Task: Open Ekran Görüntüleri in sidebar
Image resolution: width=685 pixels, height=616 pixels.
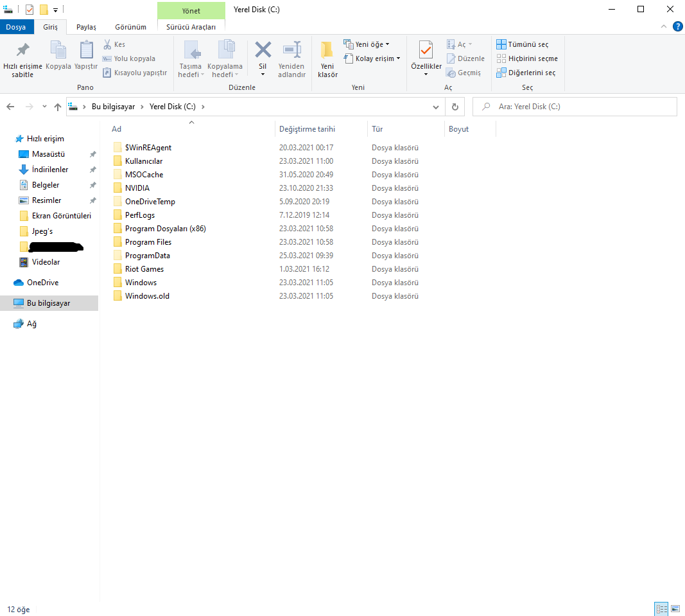Action: tap(61, 216)
